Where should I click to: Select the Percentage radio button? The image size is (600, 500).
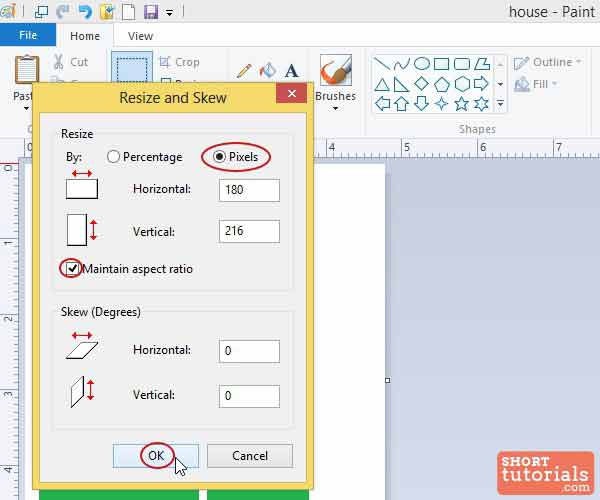click(114, 157)
